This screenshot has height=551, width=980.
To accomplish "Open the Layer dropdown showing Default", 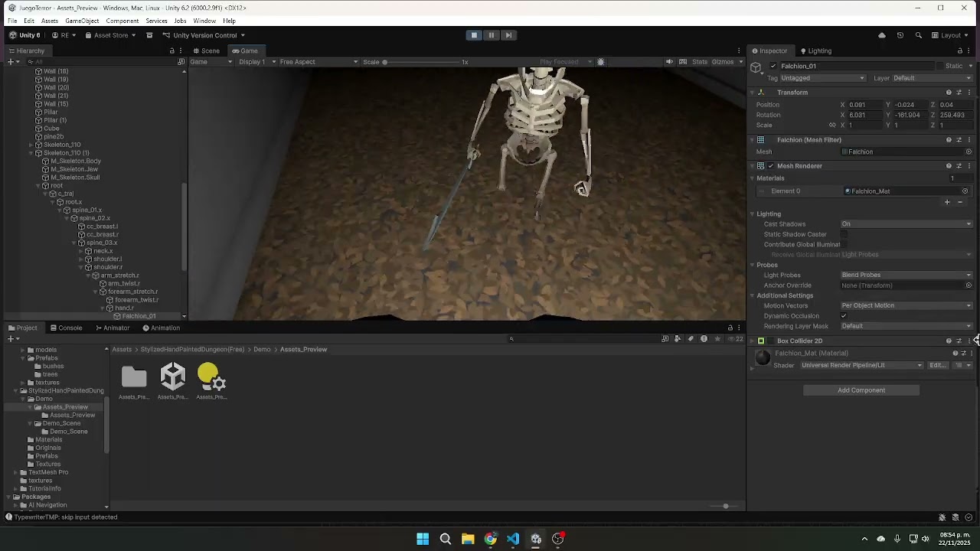I will pos(933,78).
